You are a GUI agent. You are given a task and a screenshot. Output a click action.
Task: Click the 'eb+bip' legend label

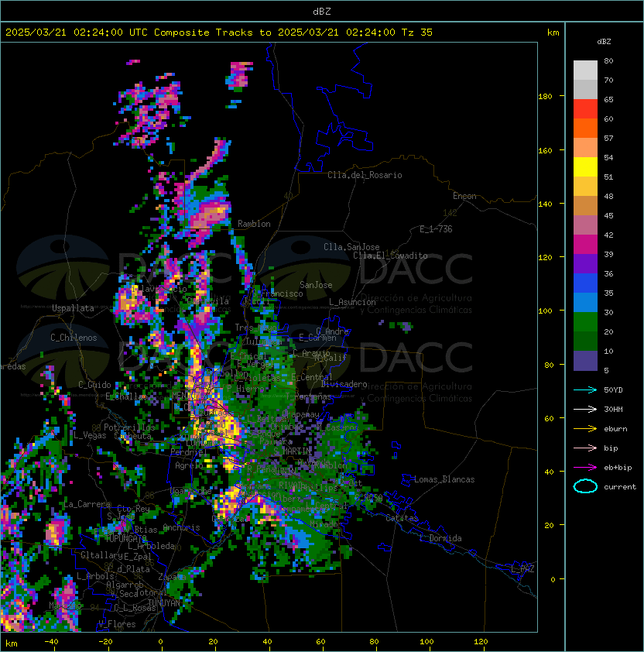(x=618, y=468)
